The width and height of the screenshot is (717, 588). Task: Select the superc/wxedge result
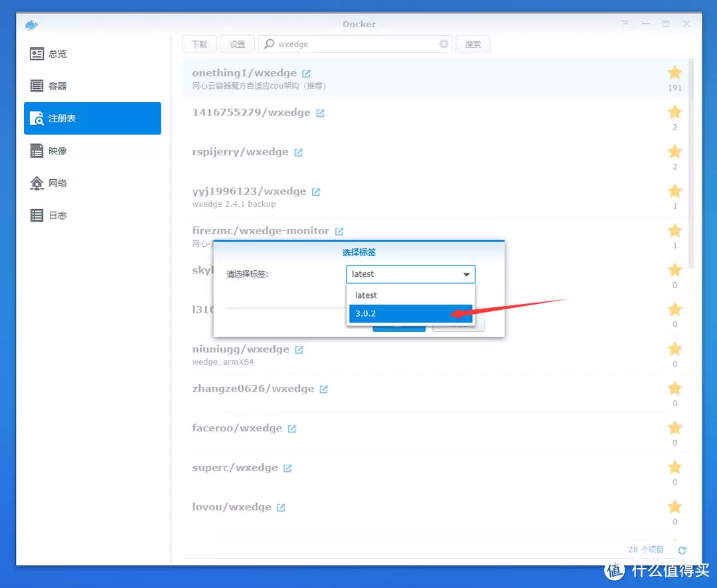pos(434,473)
